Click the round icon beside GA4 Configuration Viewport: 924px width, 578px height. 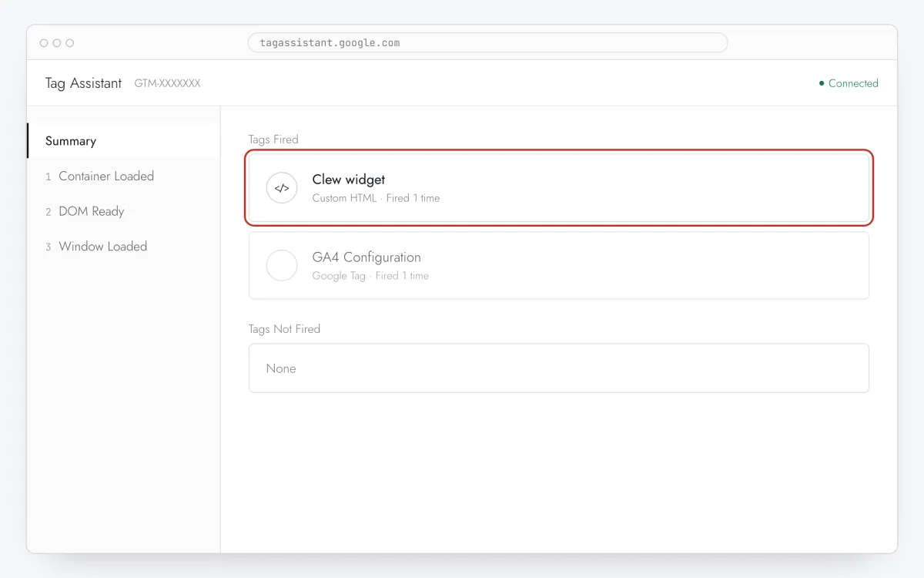[282, 265]
